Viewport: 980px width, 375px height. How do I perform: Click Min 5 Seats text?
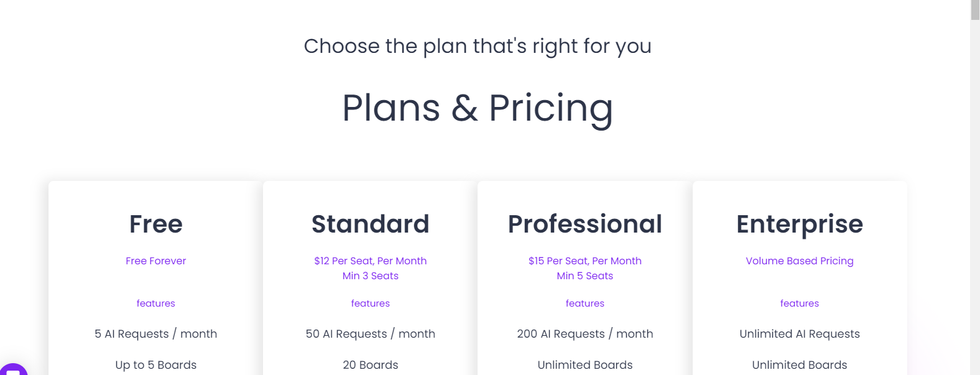click(x=585, y=276)
